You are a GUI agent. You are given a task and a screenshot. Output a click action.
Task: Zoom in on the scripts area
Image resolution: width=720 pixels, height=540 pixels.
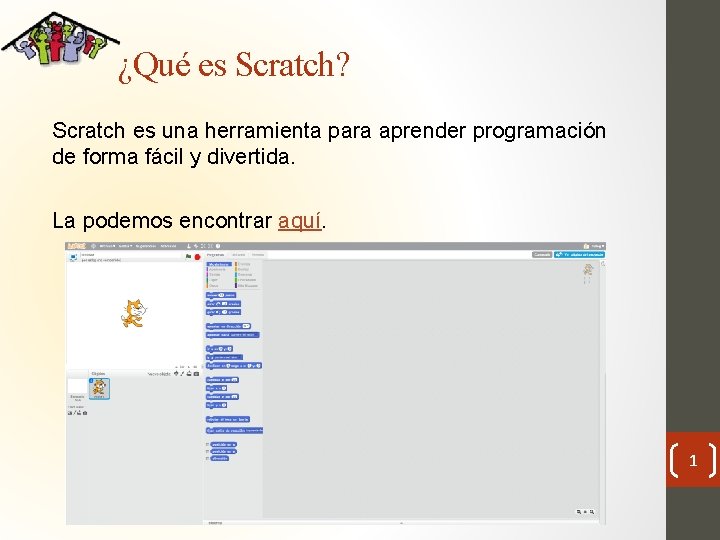pos(592,512)
